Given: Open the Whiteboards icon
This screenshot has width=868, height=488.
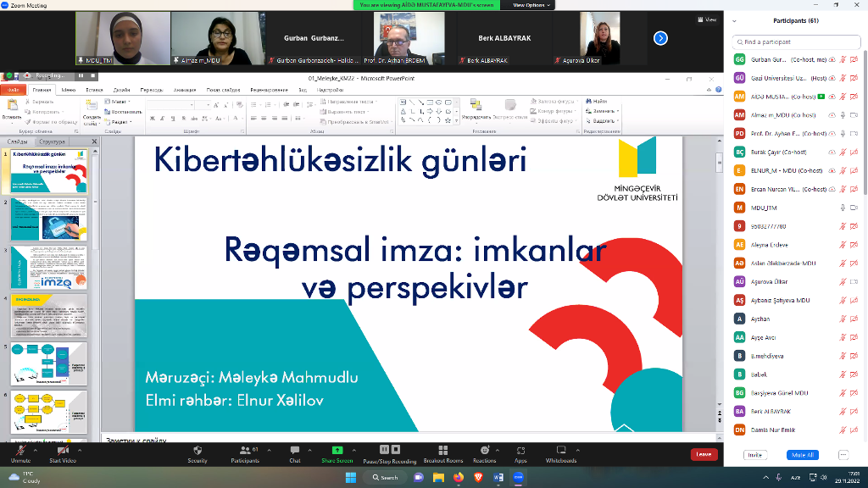Looking at the screenshot, I should tap(560, 451).
